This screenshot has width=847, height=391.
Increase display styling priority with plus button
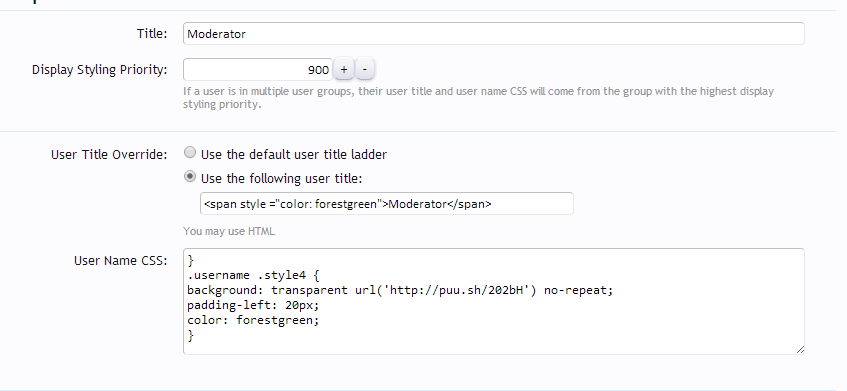[x=344, y=70]
